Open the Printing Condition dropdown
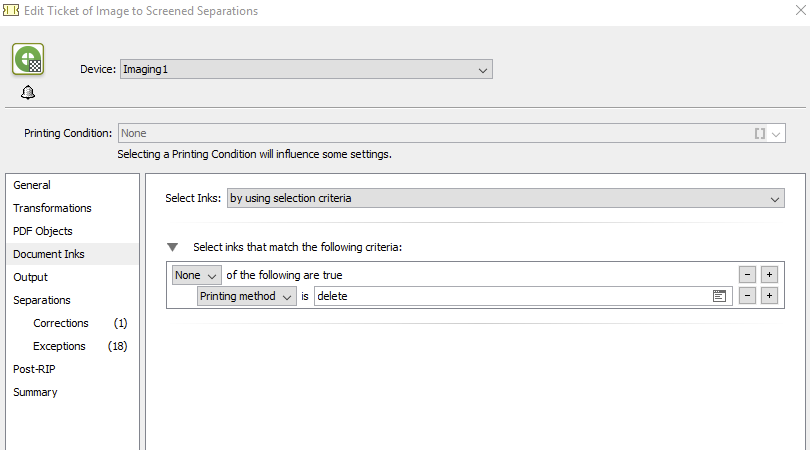 point(776,133)
